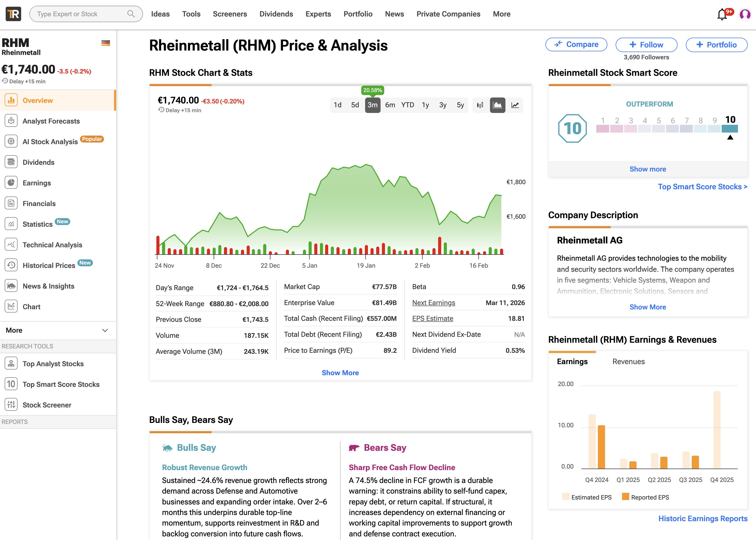Open the Screeners menu
756x540 pixels.
click(x=230, y=14)
